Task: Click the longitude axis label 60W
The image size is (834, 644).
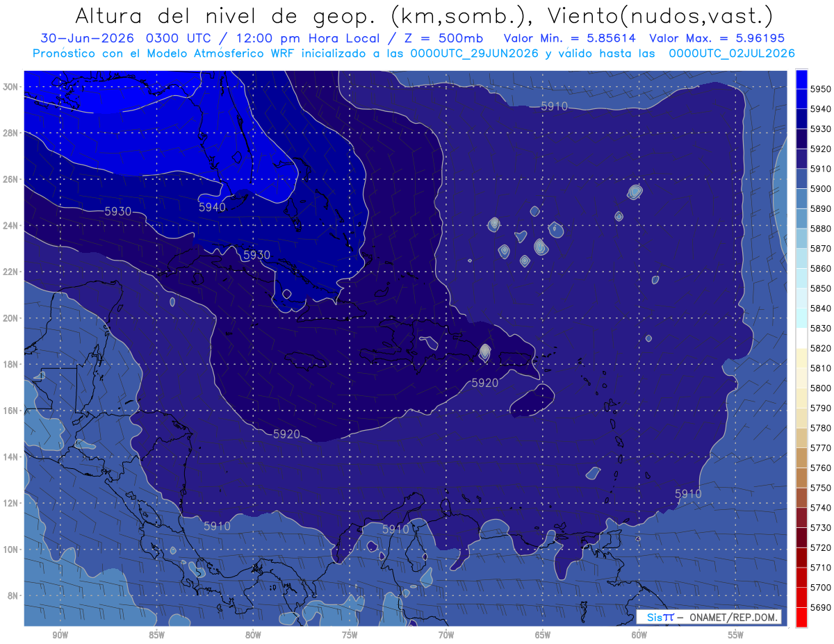Action: 639,635
